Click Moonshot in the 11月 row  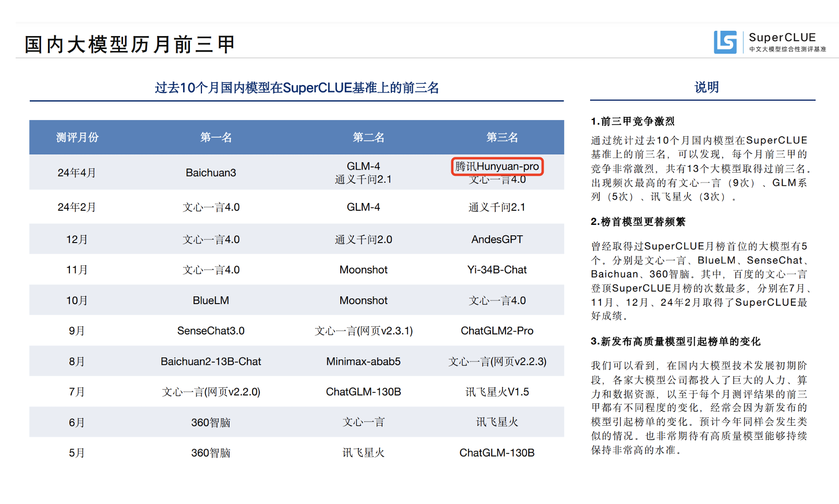(x=363, y=270)
